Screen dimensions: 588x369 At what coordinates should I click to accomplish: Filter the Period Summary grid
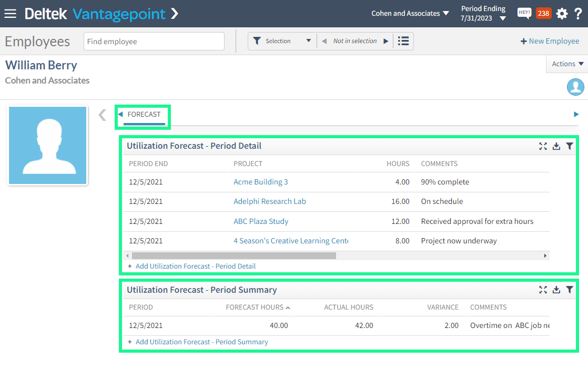pos(570,290)
